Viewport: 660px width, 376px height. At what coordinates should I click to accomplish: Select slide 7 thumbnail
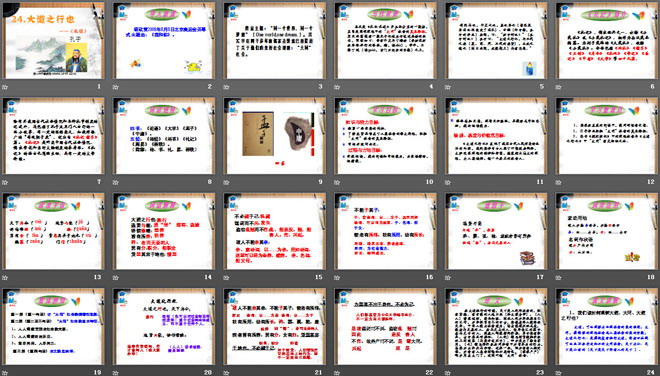(x=53, y=136)
